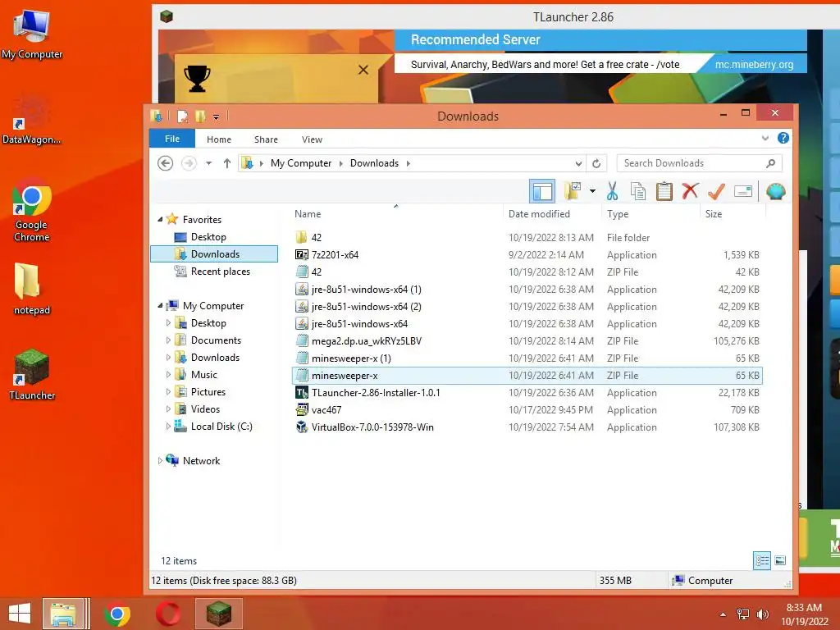The width and height of the screenshot is (840, 630).
Task: Click the Opera icon in the taskbar
Action: point(168,614)
